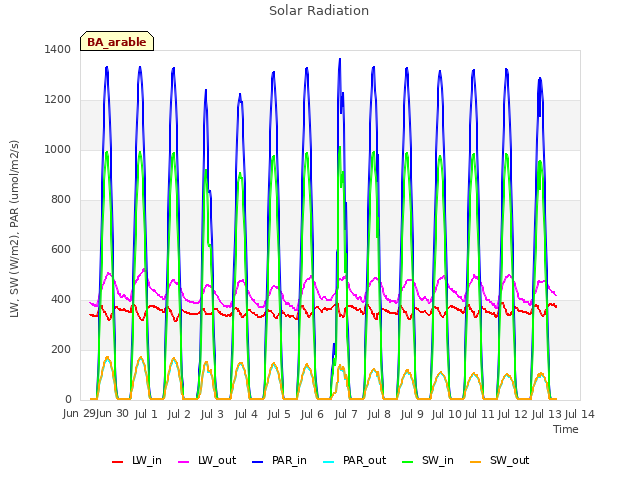Image resolution: width=640 pixels, height=480 pixels.
Task: Select the LW_out legend label
Action: click(217, 460)
